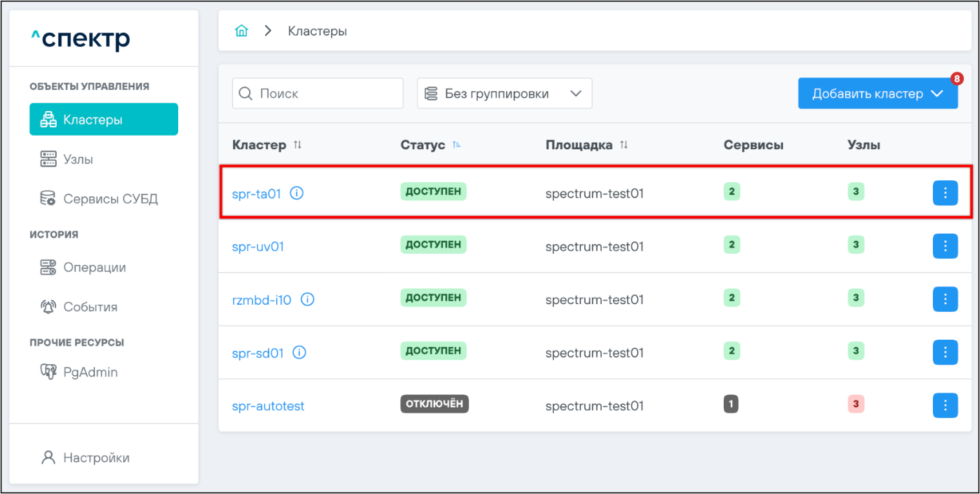The width and height of the screenshot is (980, 494).
Task: Open the three-dot menu for spr-autotest
Action: click(x=945, y=406)
